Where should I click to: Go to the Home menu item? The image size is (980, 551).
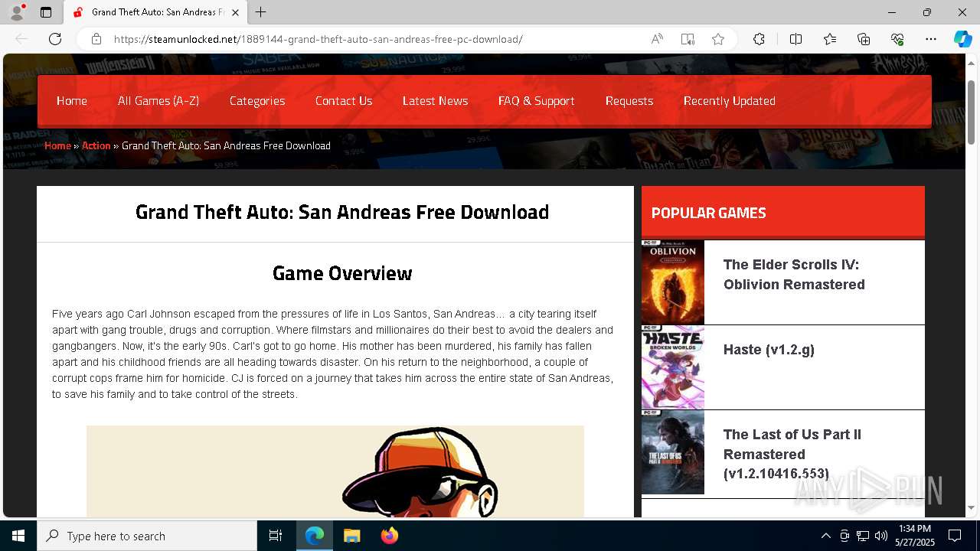coord(72,101)
